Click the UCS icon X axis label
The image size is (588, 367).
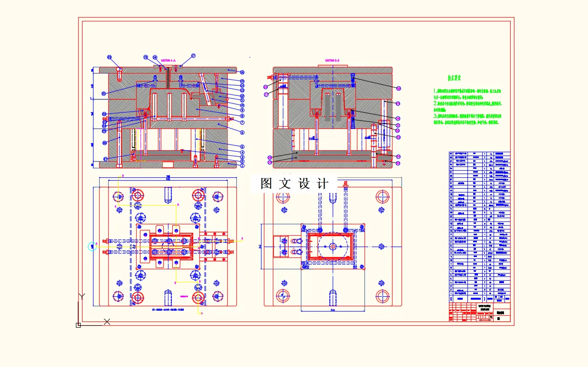coord(107,321)
